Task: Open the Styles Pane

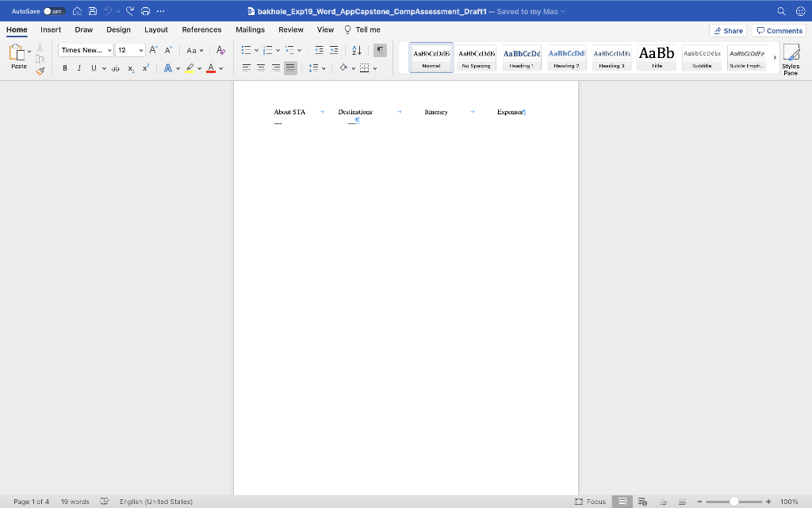Action: 790,59
